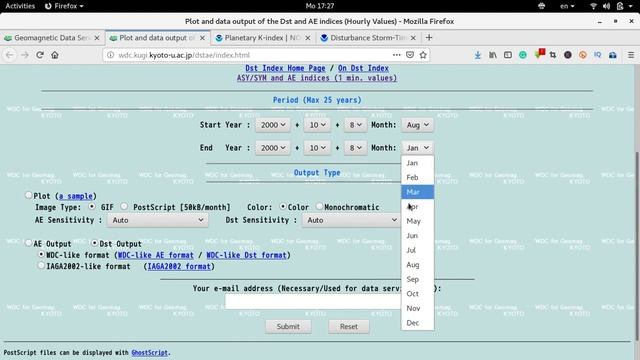Go back with the browser back arrow
Image resolution: width=640 pixels, height=360 pixels.
tap(10, 55)
